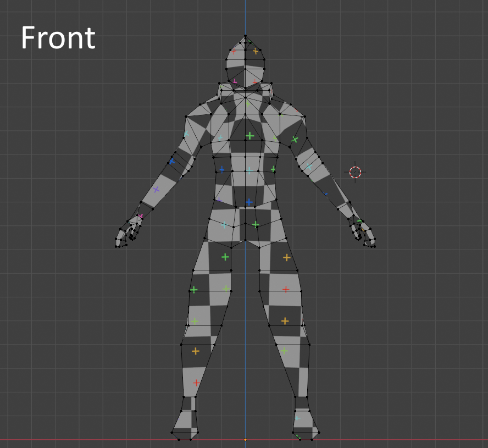Click the large green plus on chest
488x448 pixels.
click(249, 136)
